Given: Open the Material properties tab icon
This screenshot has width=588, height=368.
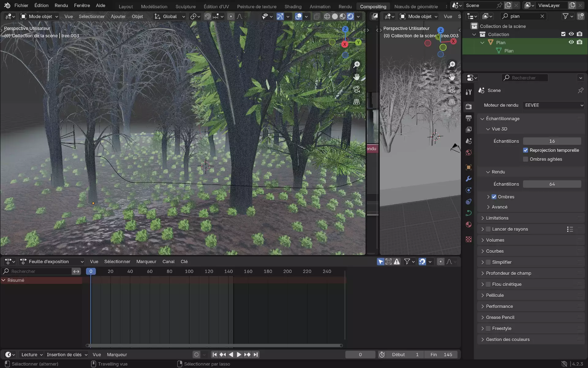Looking at the screenshot, I should pos(469,224).
